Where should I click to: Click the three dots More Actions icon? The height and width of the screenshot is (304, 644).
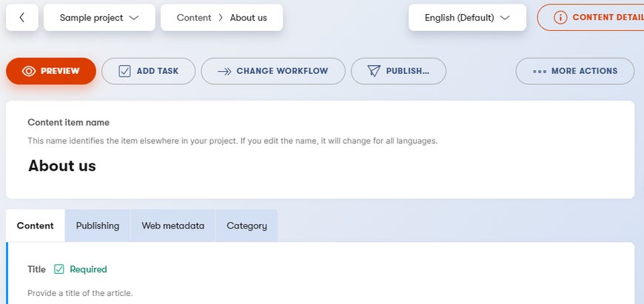[540, 72]
